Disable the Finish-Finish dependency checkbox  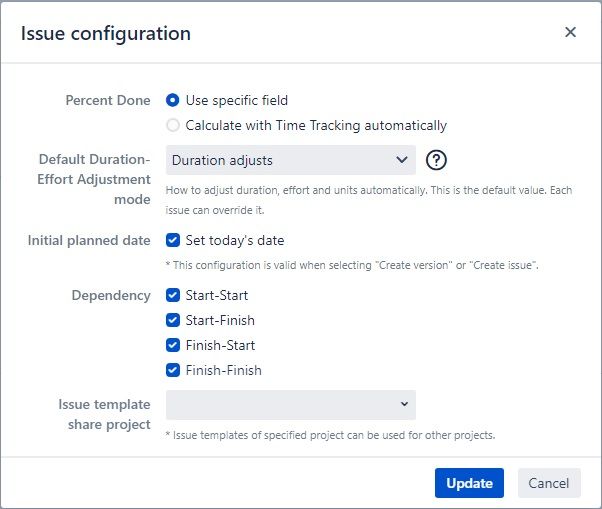(173, 370)
